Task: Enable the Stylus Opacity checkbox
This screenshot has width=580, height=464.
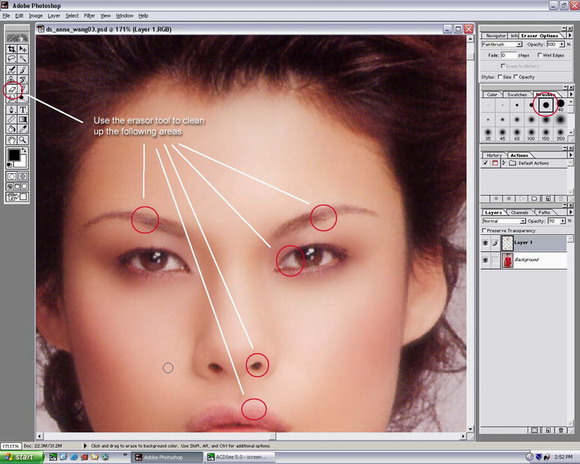Action: tap(516, 77)
